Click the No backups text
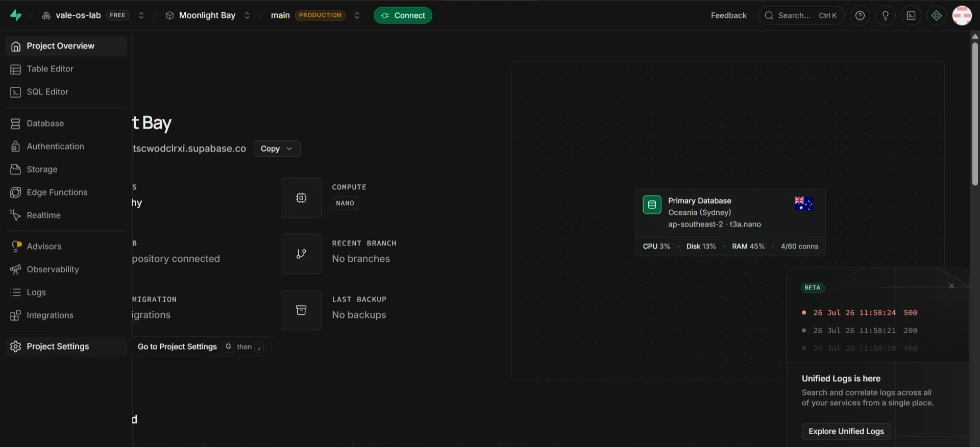This screenshot has width=980, height=447. click(x=359, y=315)
